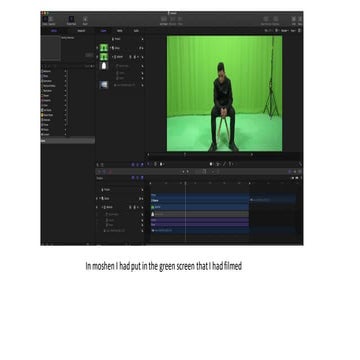The height and width of the screenshot is (360, 360).
Task: Open the Library toolbar button at top-left
Action: tap(46, 20)
